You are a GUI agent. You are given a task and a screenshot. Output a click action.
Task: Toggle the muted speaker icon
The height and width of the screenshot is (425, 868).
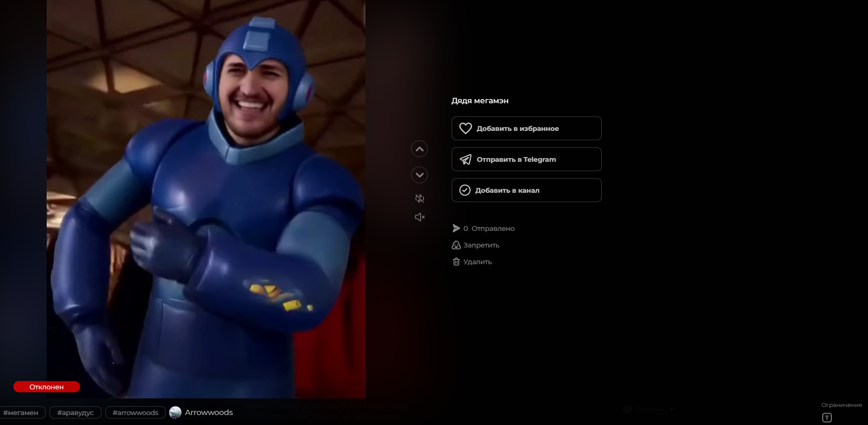point(420,217)
